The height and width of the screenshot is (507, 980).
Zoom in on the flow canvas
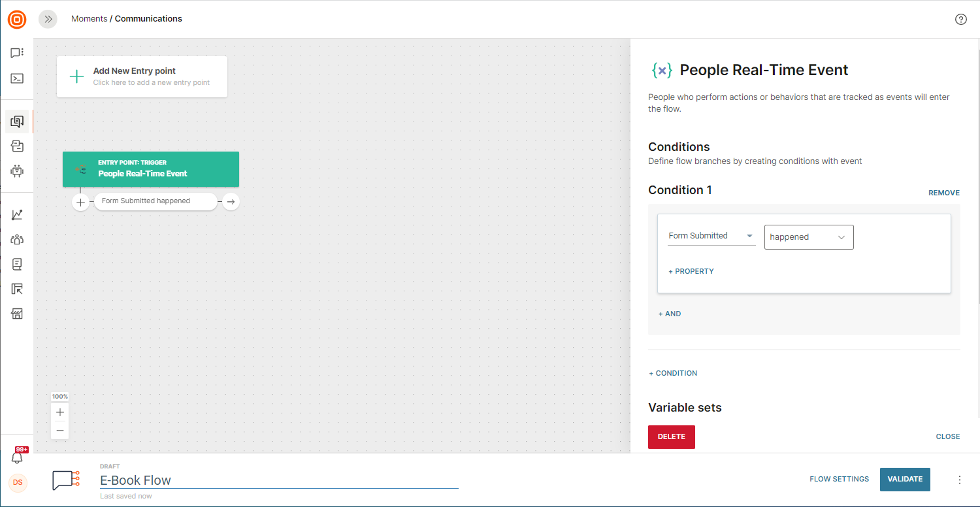[60, 412]
